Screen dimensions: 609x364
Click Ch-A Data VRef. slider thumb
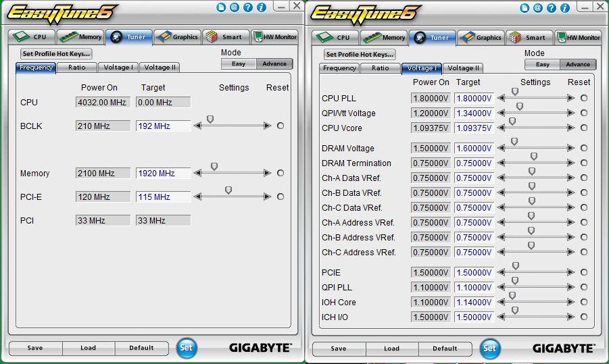[x=532, y=171]
